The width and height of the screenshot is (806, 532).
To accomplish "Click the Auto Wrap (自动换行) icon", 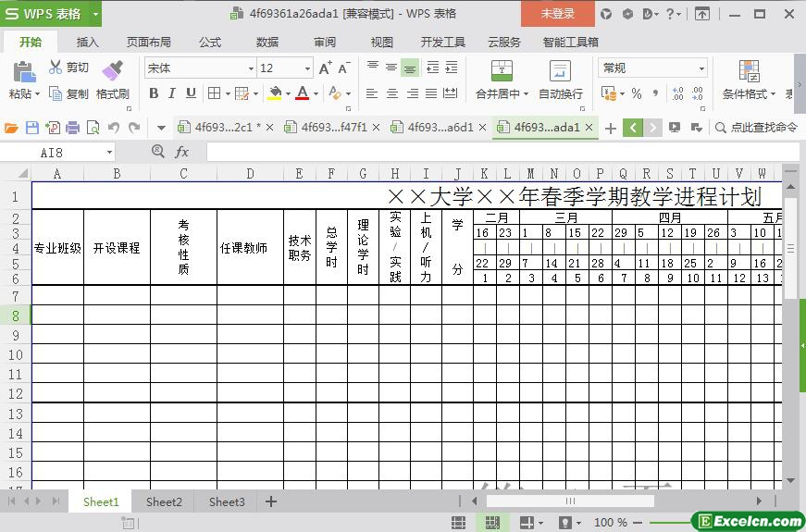I will pos(560,71).
